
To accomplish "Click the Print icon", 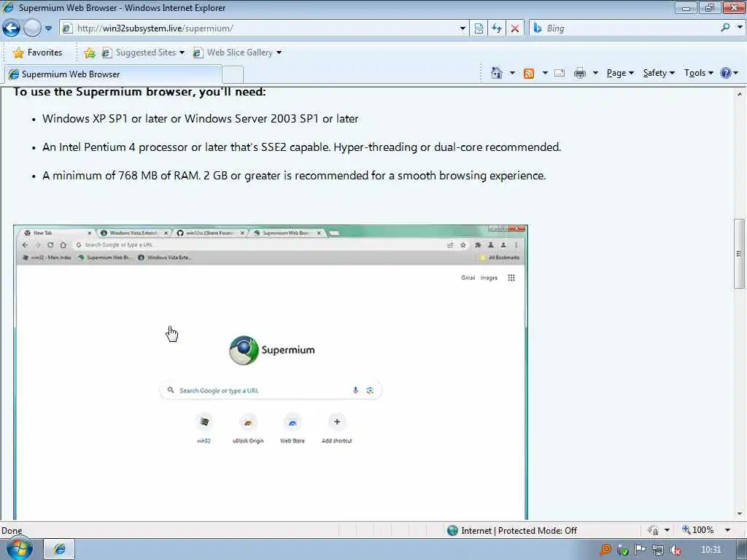I will pyautogui.click(x=580, y=73).
